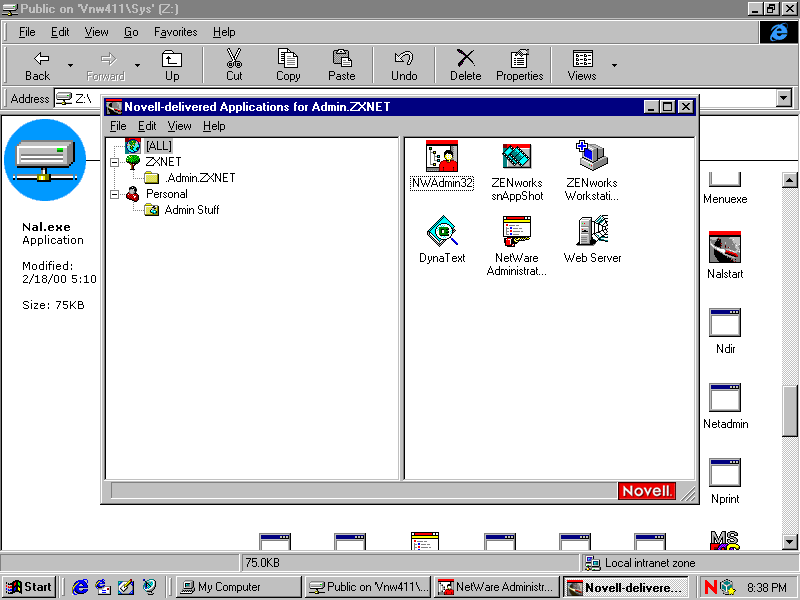Screen dimensions: 800x600
Task: Collapse the ZXNET tree branch
Action: (x=115, y=162)
